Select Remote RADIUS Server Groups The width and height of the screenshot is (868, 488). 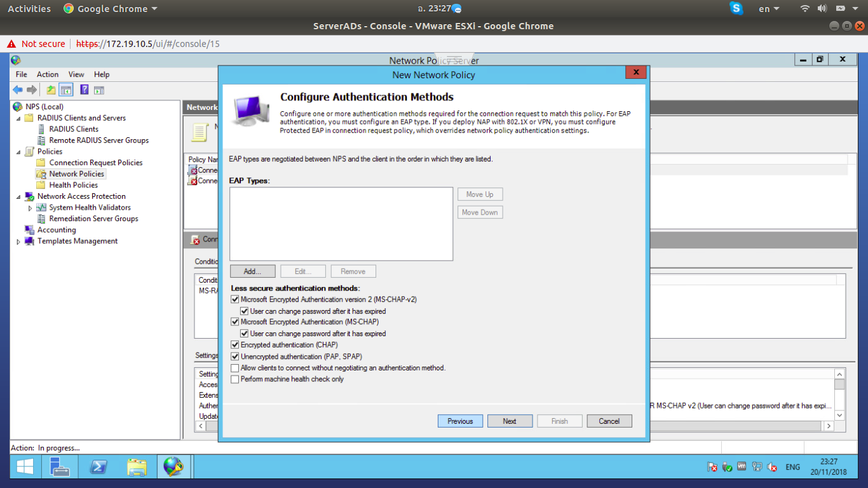(99, 140)
